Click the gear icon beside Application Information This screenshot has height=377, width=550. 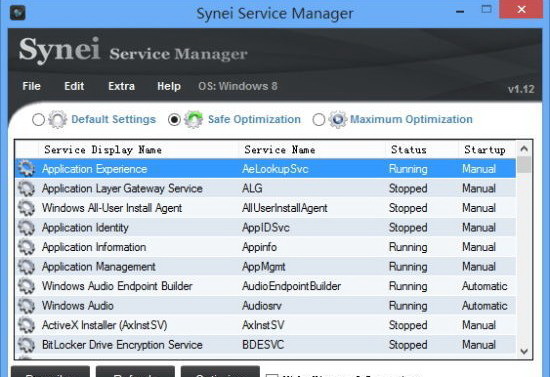[27, 247]
